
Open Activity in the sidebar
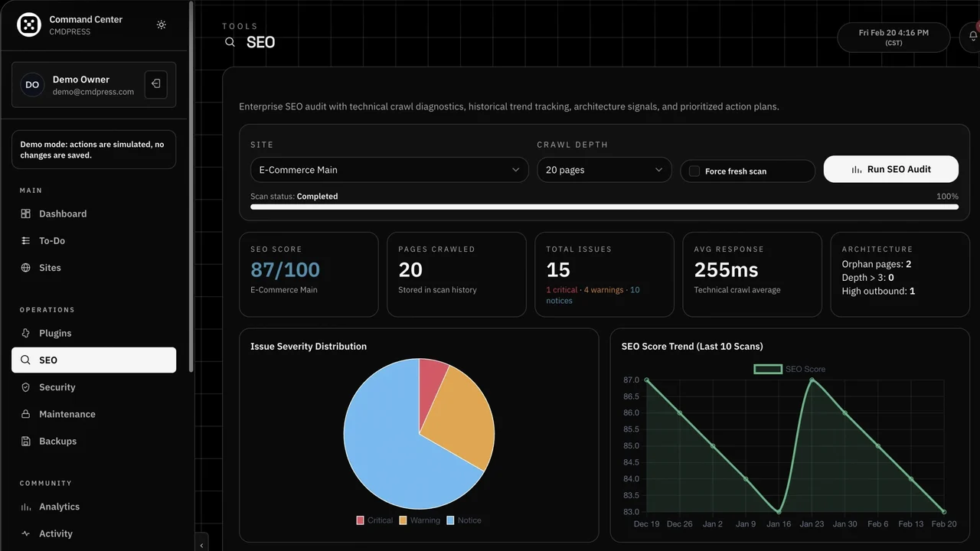tap(93, 533)
